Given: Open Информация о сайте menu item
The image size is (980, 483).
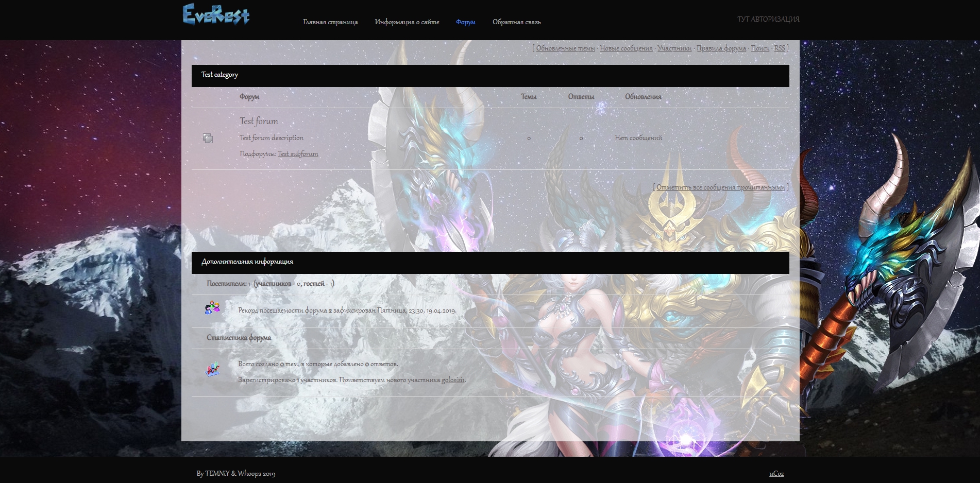Looking at the screenshot, I should [x=407, y=22].
